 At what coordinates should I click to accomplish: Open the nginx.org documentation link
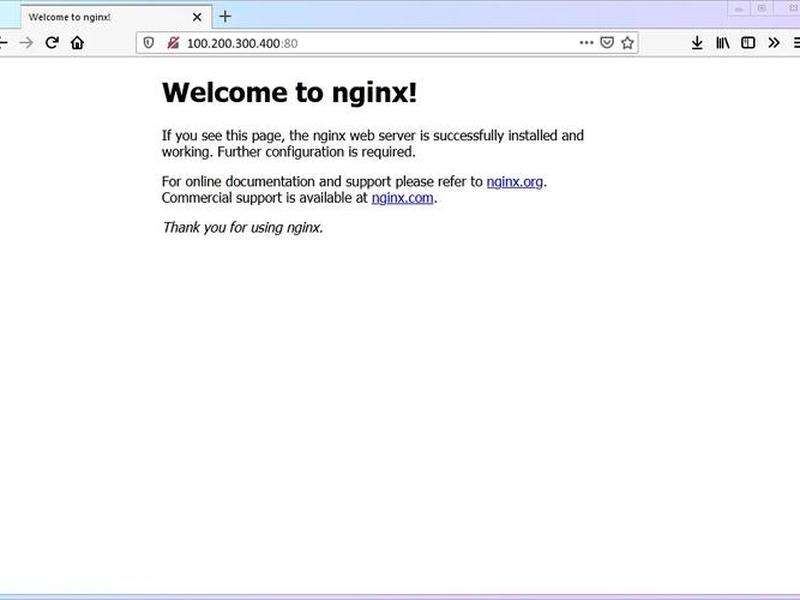coord(514,182)
